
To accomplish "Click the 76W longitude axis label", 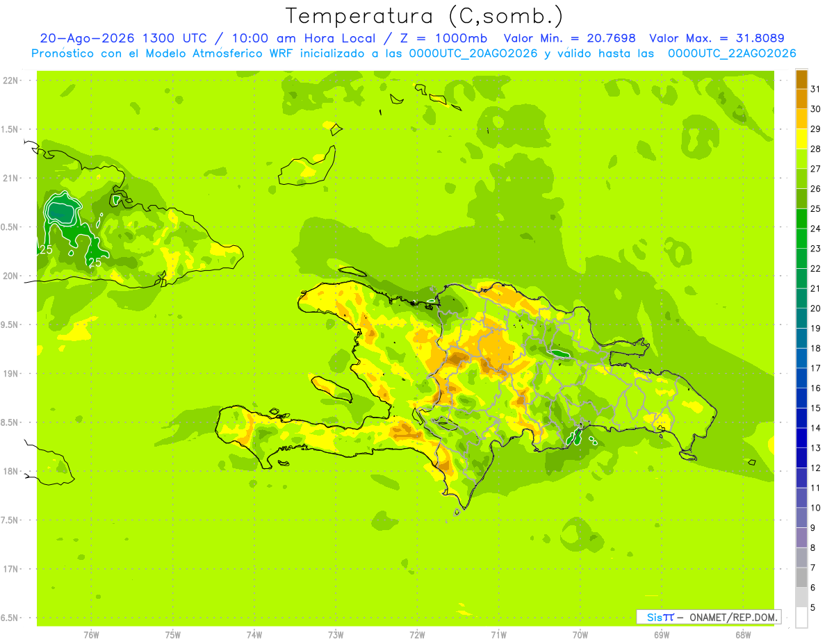I will coord(91,634).
